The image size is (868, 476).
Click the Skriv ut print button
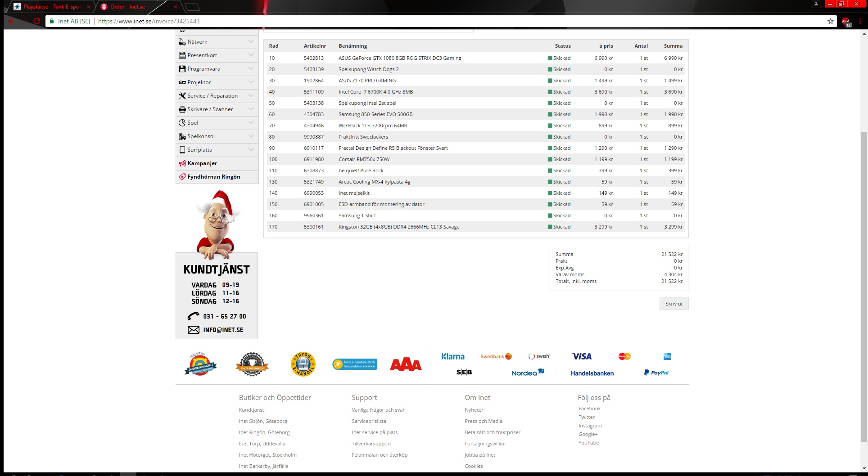[x=674, y=304]
